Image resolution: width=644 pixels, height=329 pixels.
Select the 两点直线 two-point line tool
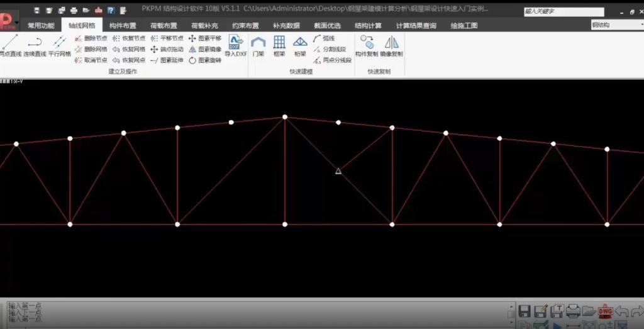(9, 46)
